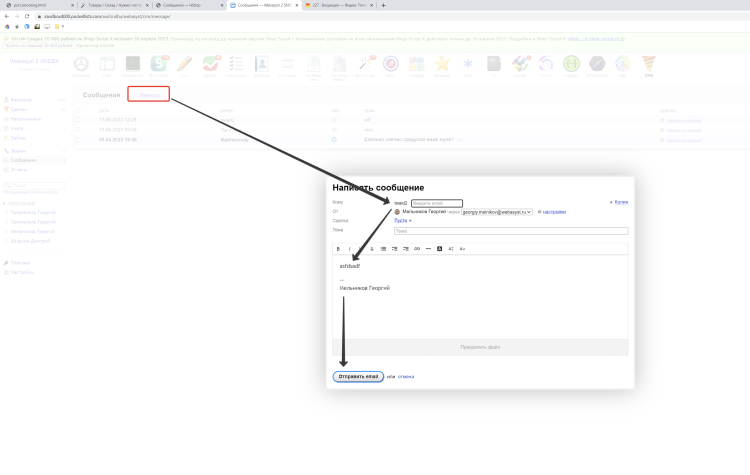Image resolution: width=750 pixels, height=475 pixels.
Task: Insert horizontal line in message body
Action: [428, 248]
